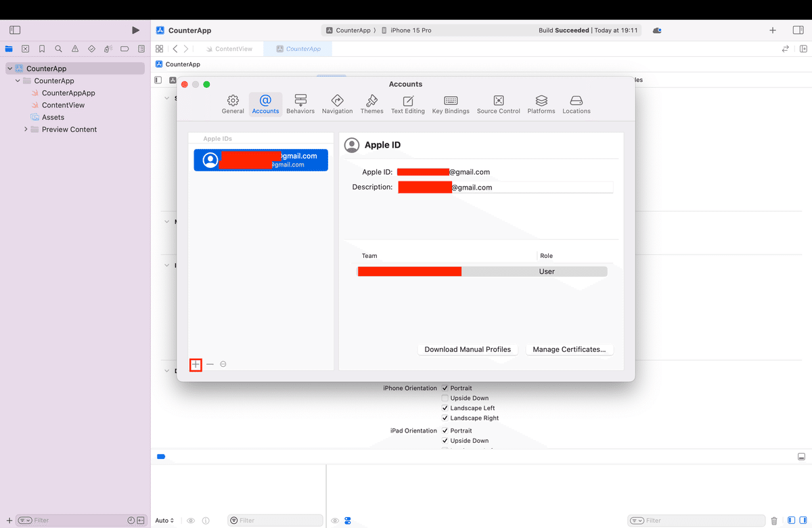The height and width of the screenshot is (528, 812).
Task: Remove the selected account with minus button
Action: 210,364
